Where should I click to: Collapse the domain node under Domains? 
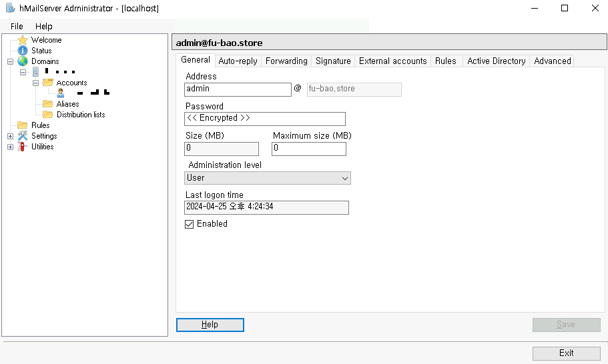(x=23, y=72)
